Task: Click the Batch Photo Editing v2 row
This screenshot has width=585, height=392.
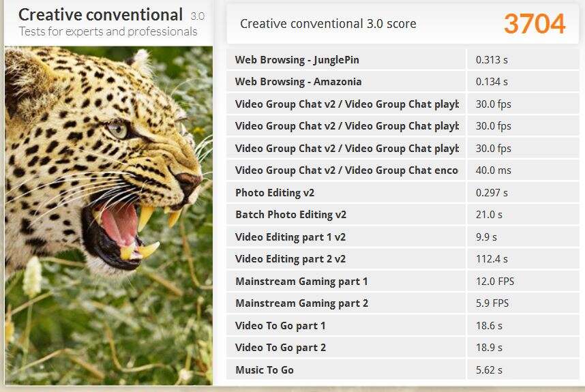Action: 290,215
